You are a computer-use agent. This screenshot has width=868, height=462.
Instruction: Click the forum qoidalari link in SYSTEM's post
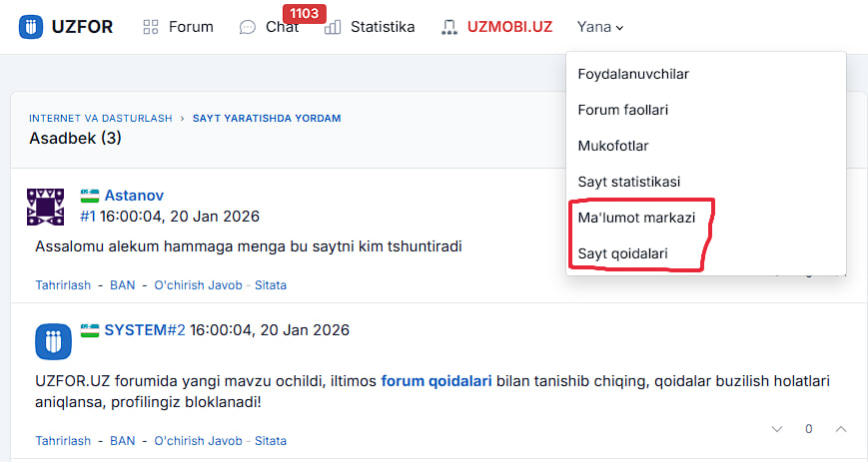435,381
